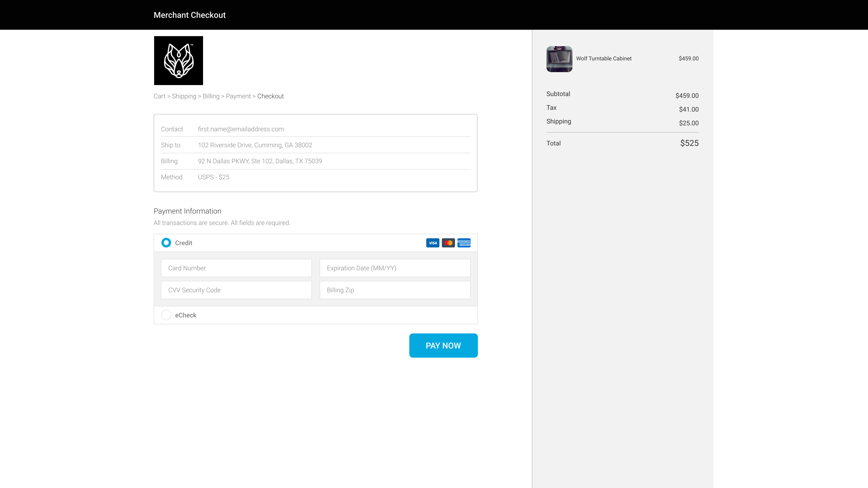The image size is (868, 488).
Task: Click the PAY NOW button
Action: [x=443, y=346]
